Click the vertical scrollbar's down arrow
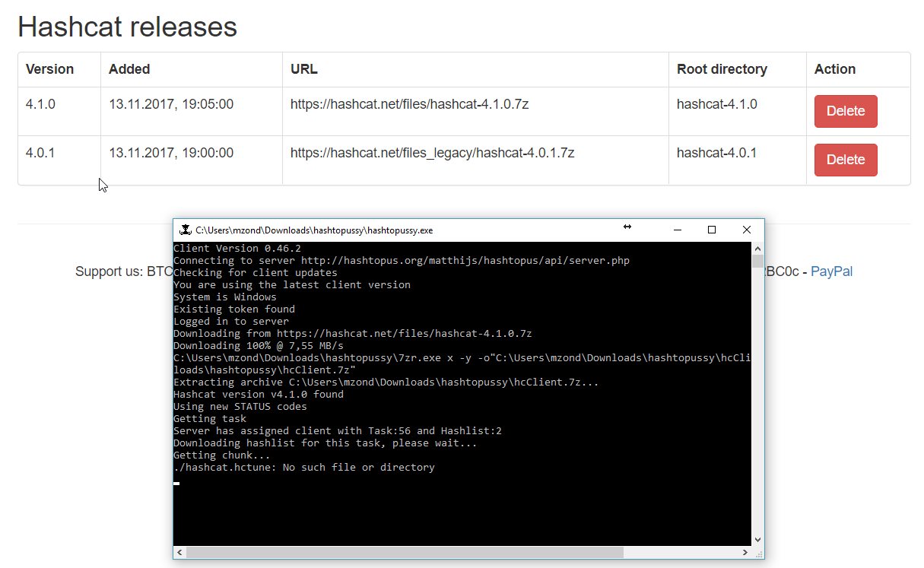The height and width of the screenshot is (568, 924). [x=757, y=538]
